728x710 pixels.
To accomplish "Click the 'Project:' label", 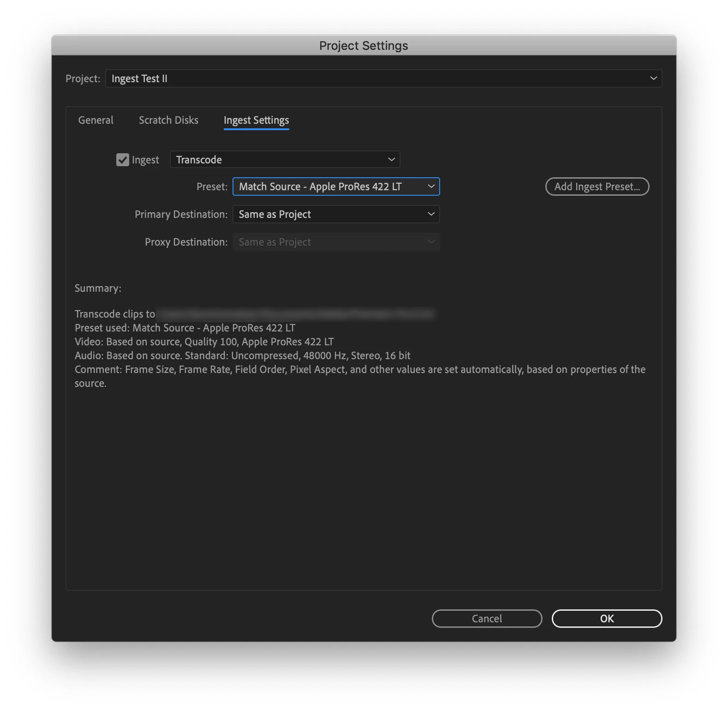I will click(83, 78).
